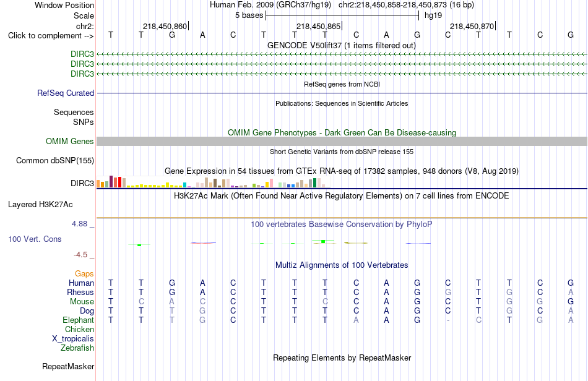
Task: Click the OMIM Gene Phenotypes title
Action: pos(342,132)
